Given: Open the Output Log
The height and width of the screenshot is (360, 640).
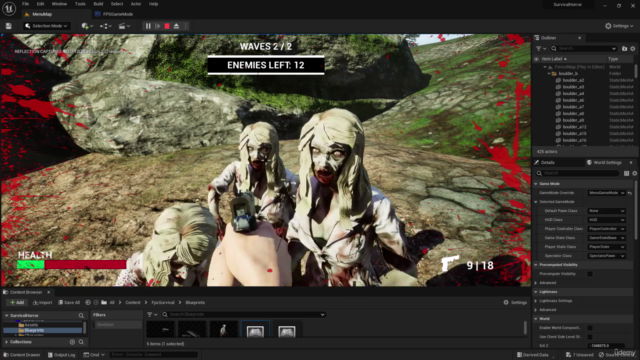Looking at the screenshot, I should (x=61, y=355).
